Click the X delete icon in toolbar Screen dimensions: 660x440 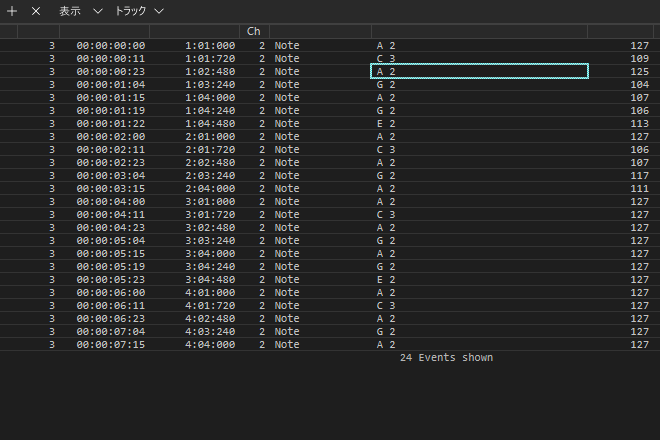[36, 10]
